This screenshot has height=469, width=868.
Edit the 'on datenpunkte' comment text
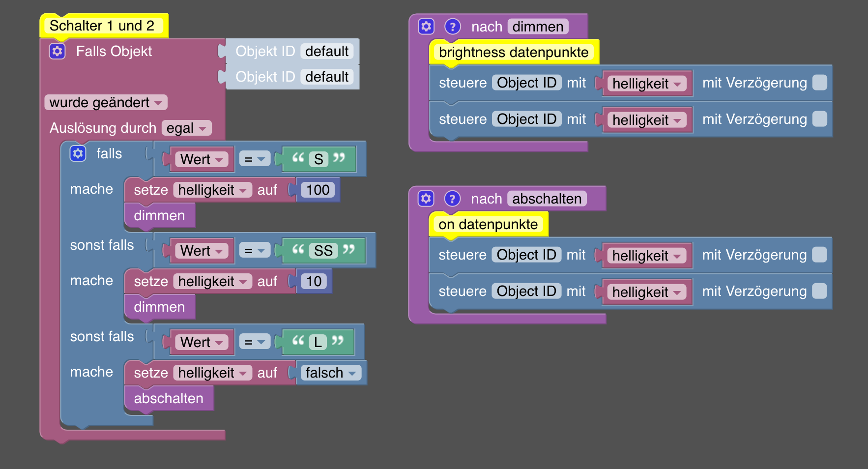point(488,224)
